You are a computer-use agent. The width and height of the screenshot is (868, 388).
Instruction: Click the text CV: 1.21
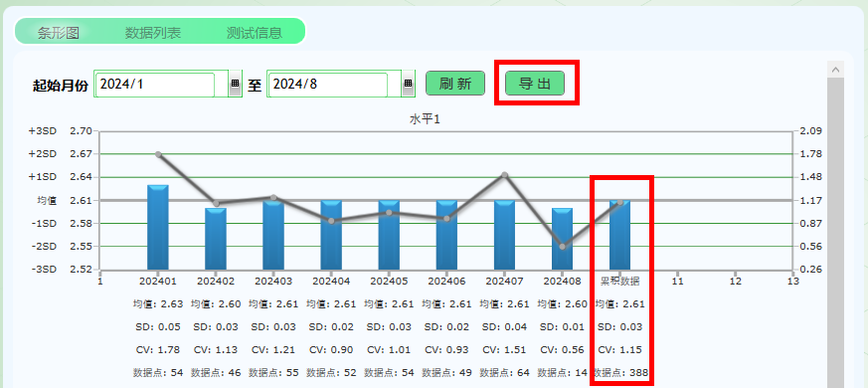click(x=273, y=350)
